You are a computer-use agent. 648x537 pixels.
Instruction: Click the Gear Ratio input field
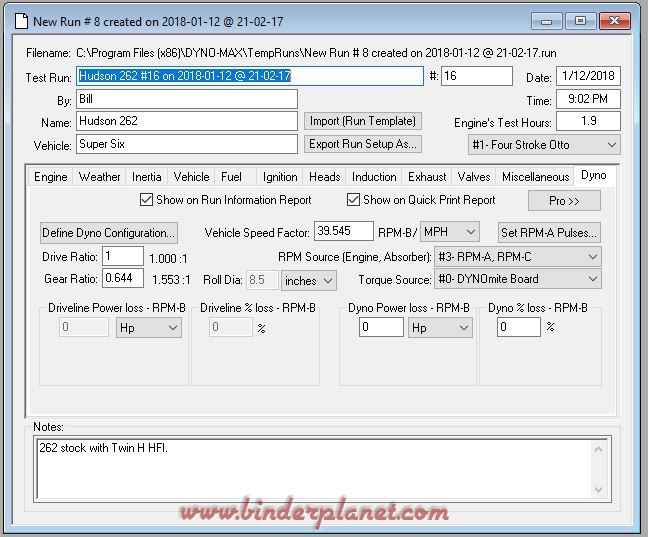(123, 278)
